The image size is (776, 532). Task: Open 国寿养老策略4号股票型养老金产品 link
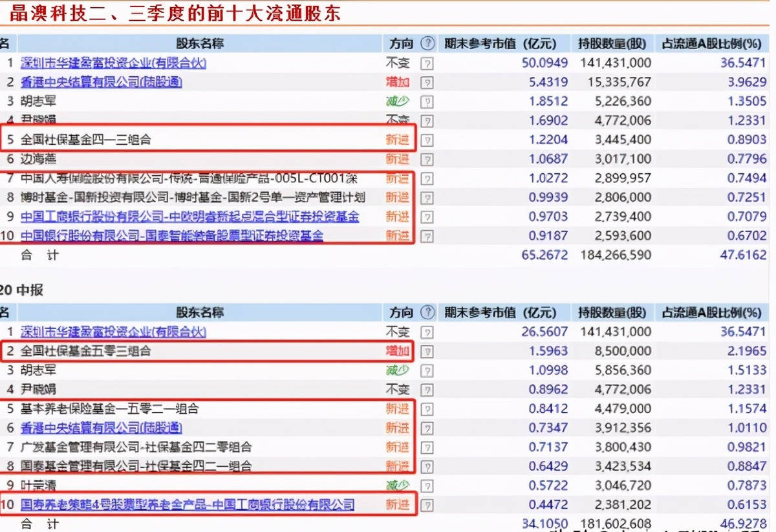click(x=188, y=505)
